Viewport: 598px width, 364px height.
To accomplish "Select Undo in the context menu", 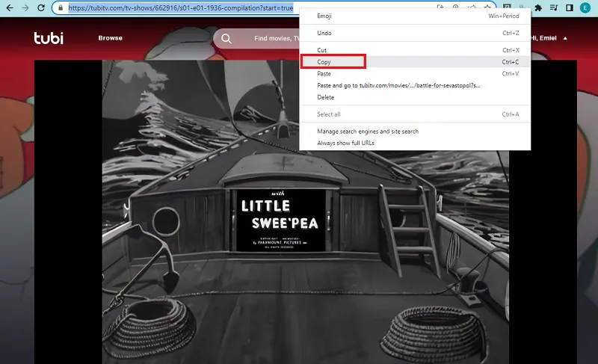I will click(415, 33).
